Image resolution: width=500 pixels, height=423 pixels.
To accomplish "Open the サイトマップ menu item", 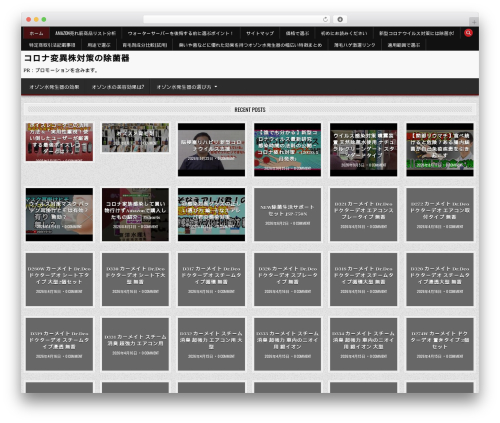I will click(x=260, y=33).
